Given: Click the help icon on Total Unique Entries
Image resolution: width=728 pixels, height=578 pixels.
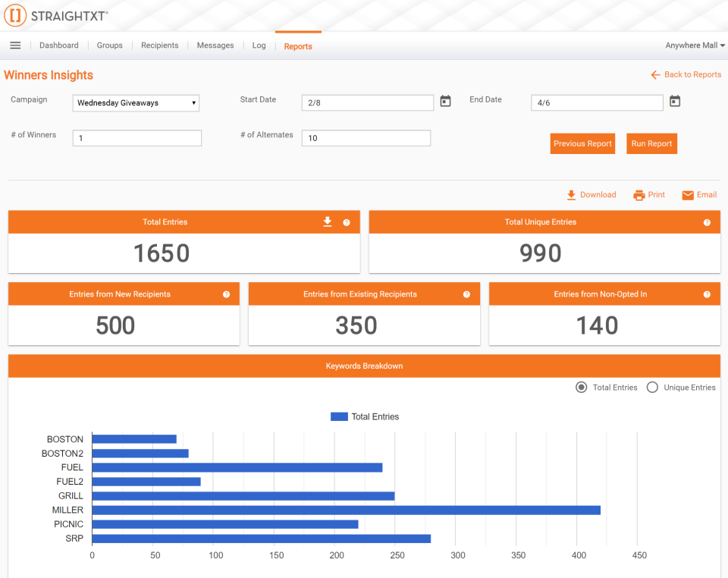Looking at the screenshot, I should (706, 221).
